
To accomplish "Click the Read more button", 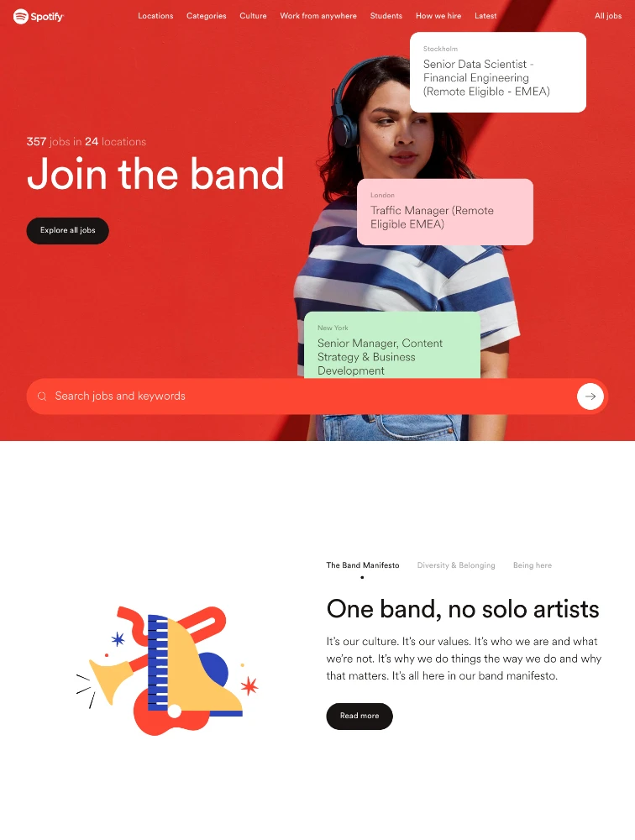I will point(359,717).
